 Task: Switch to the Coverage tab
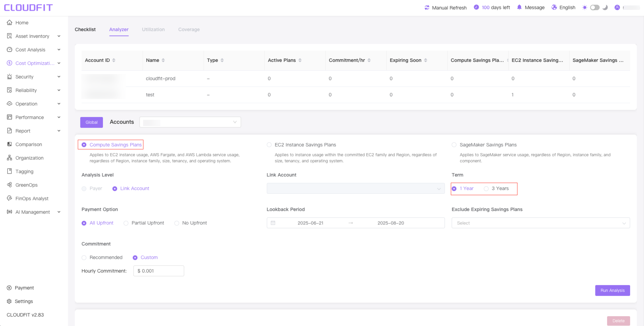189,29
